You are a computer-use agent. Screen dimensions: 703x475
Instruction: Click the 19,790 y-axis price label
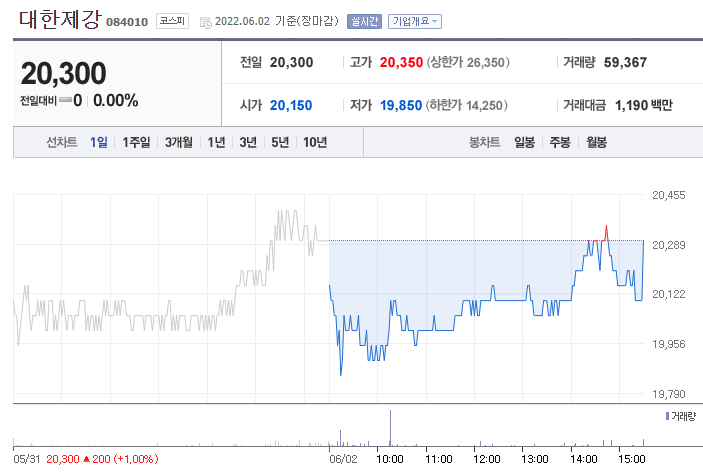click(x=668, y=394)
